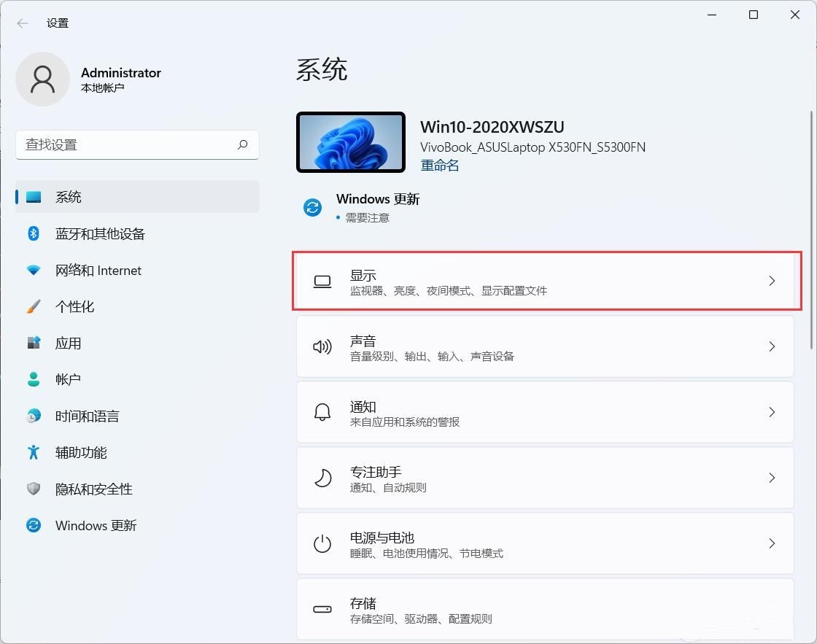This screenshot has height=644, width=817.
Task: Click the Windows 更新 sync icon in header
Action: 313,207
